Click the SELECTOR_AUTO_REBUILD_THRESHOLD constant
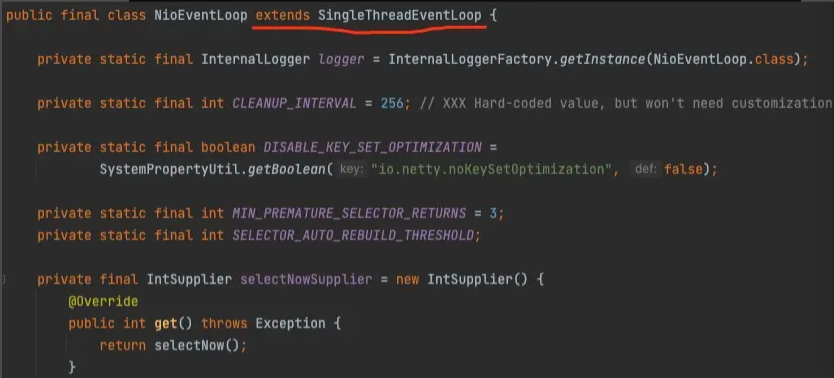 [353, 235]
